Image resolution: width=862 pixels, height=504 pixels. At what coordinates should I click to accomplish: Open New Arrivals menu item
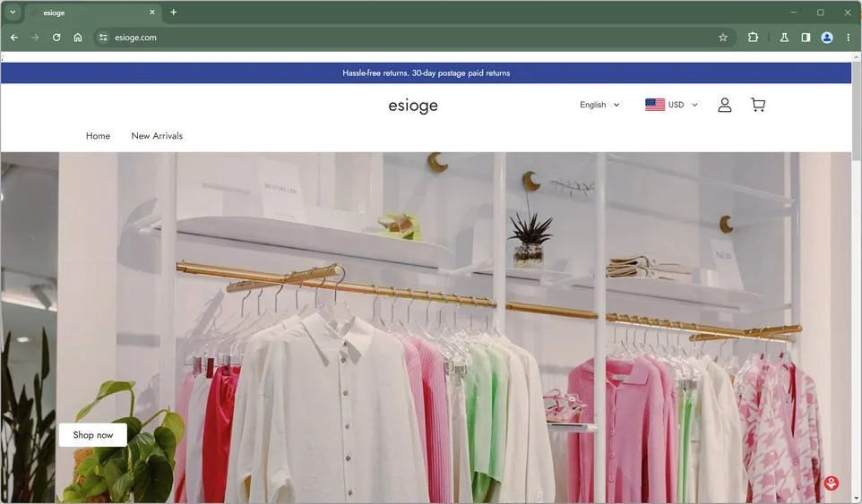157,135
